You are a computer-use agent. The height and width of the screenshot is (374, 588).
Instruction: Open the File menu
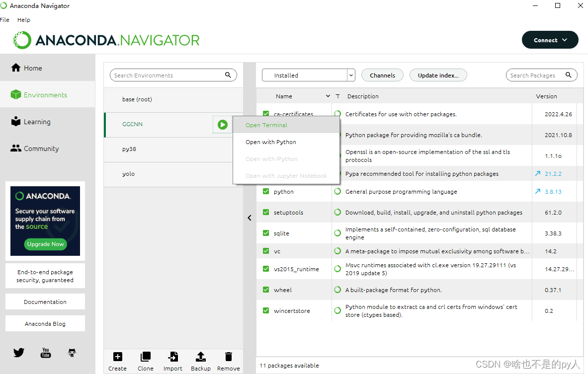pos(4,20)
